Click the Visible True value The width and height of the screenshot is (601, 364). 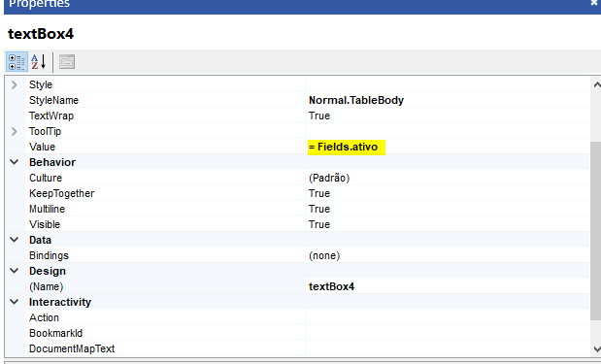[319, 224]
